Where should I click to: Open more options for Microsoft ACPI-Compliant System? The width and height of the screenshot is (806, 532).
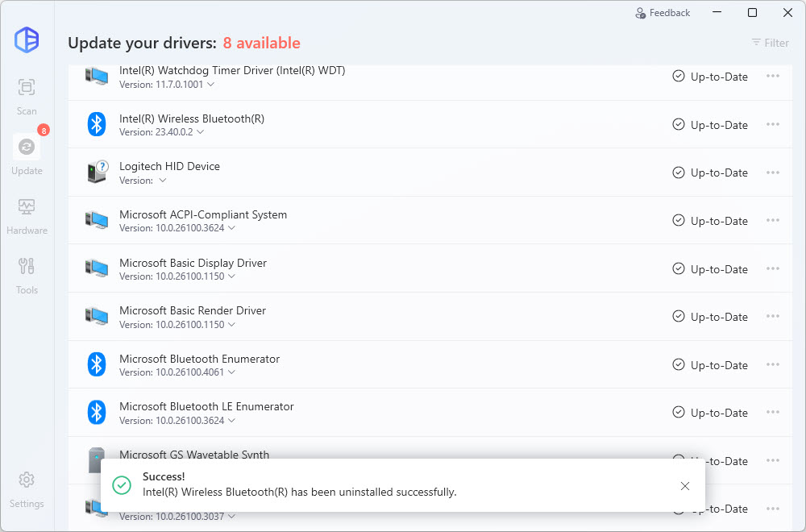(x=772, y=221)
